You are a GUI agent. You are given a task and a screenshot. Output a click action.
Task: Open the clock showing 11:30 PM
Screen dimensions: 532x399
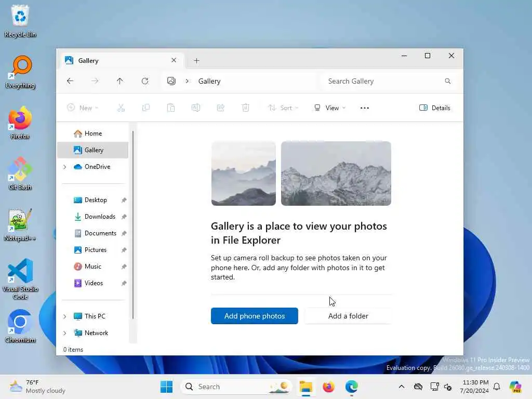coord(475,387)
